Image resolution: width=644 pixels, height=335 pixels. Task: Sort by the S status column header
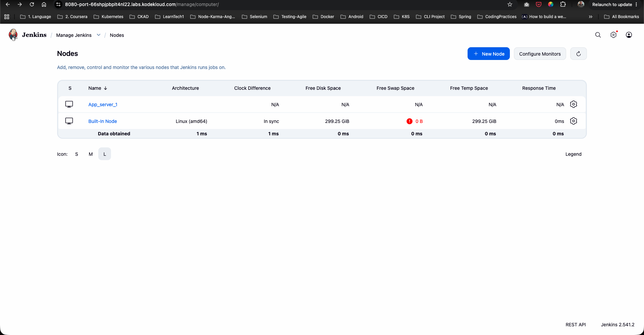pos(70,88)
